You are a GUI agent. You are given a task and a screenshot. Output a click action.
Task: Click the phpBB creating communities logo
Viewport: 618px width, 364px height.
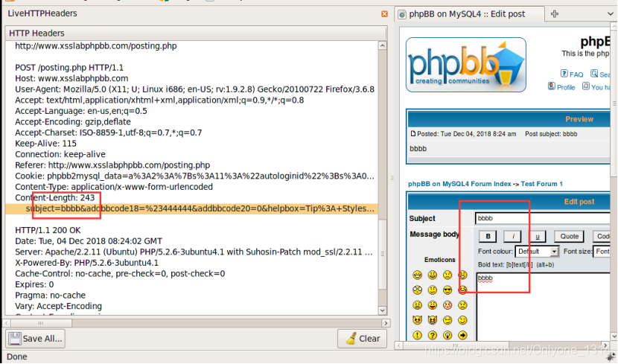466,65
